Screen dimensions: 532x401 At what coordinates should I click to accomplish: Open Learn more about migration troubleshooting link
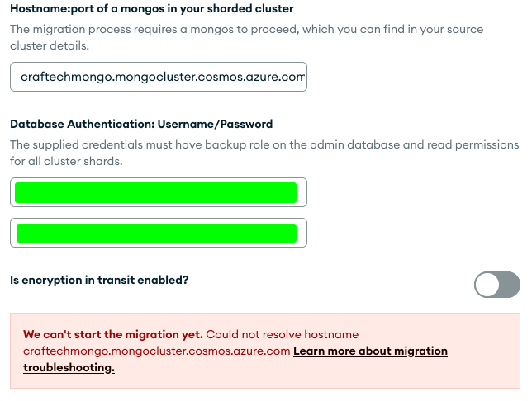[x=370, y=351]
